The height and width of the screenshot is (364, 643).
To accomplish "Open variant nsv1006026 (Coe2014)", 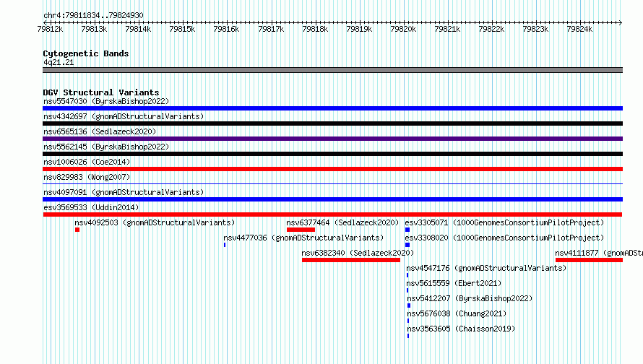I will pyautogui.click(x=87, y=162).
